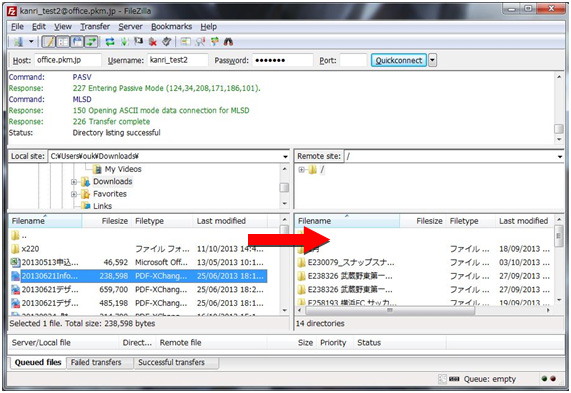Select the highlighted 20130621Info PDF file
The image size is (571, 393).
coord(138,276)
